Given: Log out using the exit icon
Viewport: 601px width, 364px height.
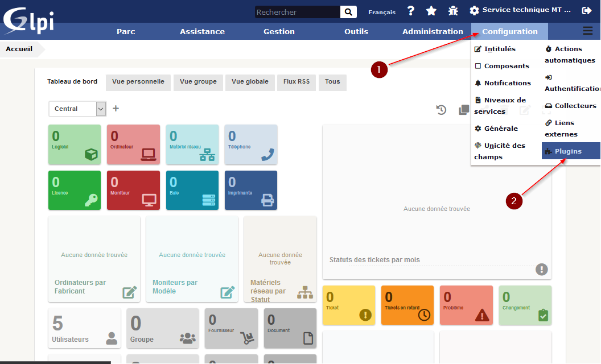Looking at the screenshot, I should (x=587, y=10).
